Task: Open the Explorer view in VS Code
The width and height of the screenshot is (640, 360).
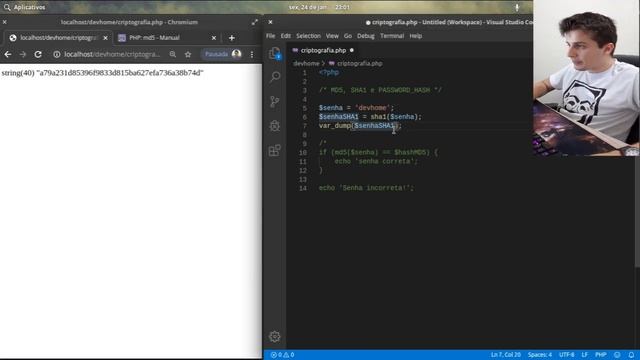Action: click(275, 53)
